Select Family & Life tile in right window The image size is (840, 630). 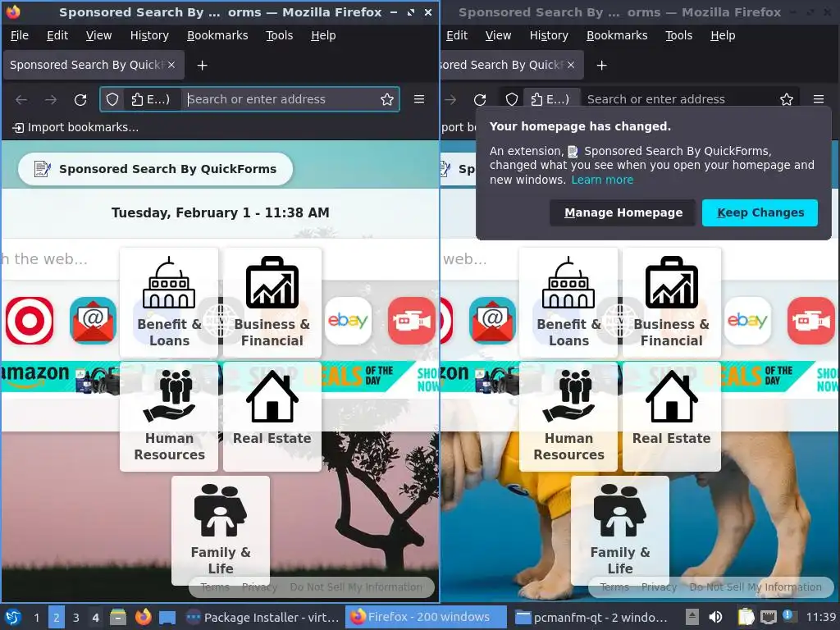click(620, 531)
